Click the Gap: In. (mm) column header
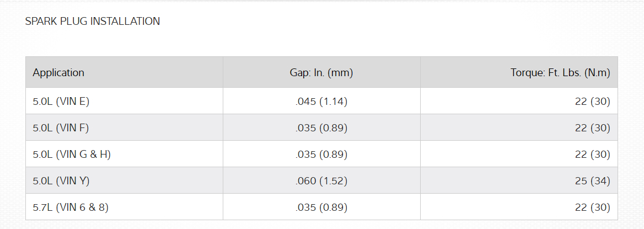This screenshot has height=229, width=644. click(321, 72)
